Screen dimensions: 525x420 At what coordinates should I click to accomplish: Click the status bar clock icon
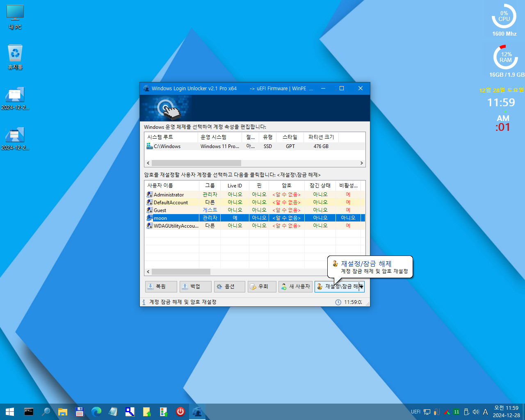338,302
